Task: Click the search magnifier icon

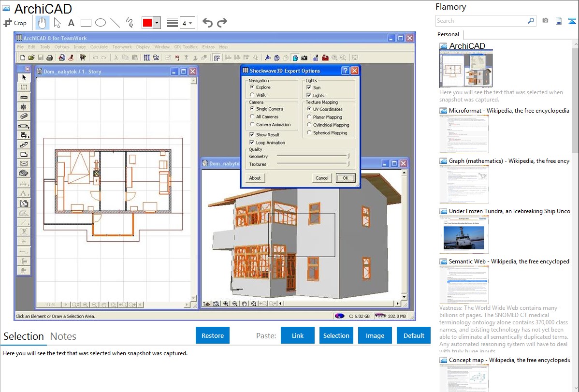Action: tap(531, 21)
